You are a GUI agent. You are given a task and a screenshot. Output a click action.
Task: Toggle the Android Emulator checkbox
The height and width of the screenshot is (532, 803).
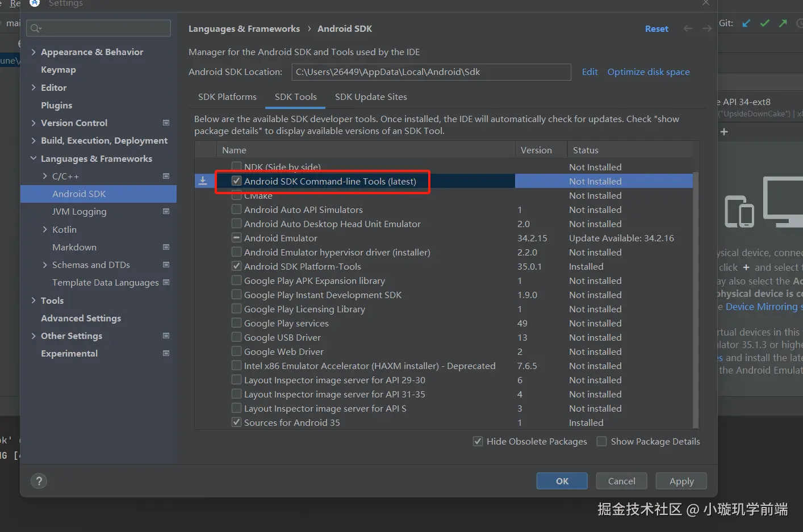237,238
